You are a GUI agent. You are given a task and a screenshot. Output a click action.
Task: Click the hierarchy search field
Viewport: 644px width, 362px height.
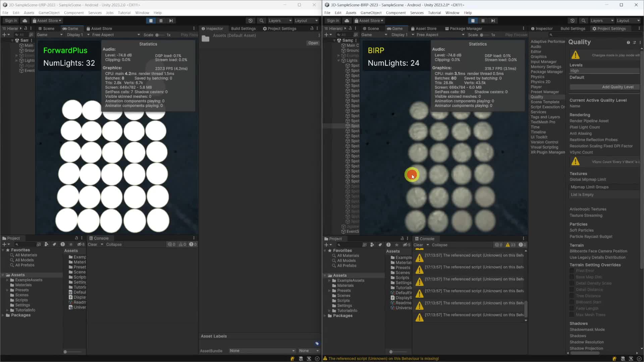click(x=347, y=35)
